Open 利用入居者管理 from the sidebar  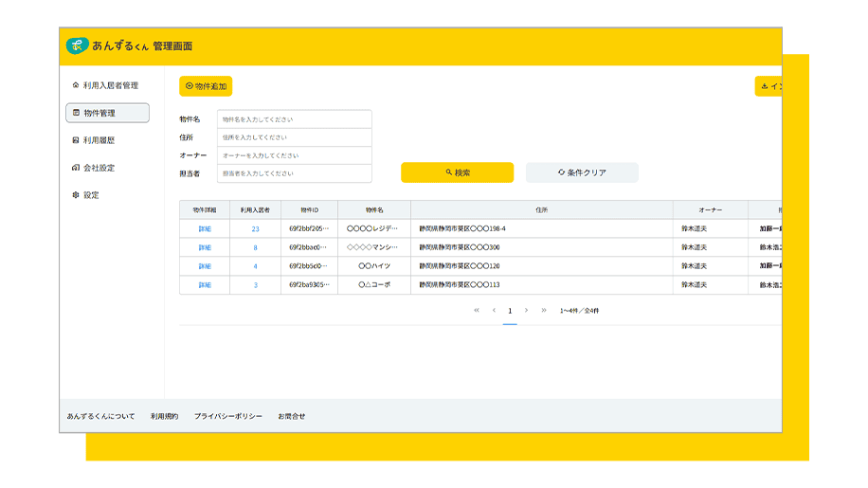click(x=105, y=85)
